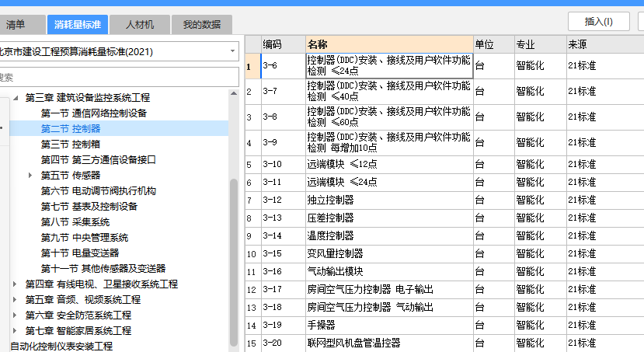Expand 第五章 音频、视频系统工程
Image resolution: width=644 pixels, height=352 pixels.
[x=15, y=300]
